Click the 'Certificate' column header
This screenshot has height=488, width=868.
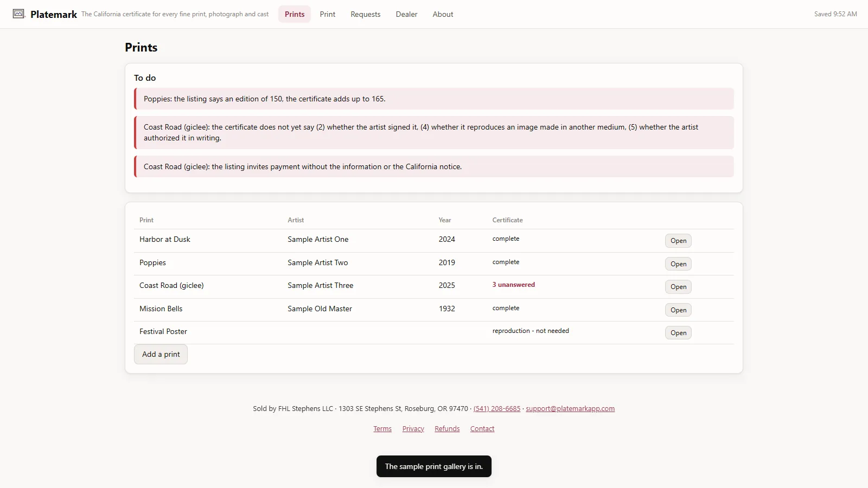508,220
